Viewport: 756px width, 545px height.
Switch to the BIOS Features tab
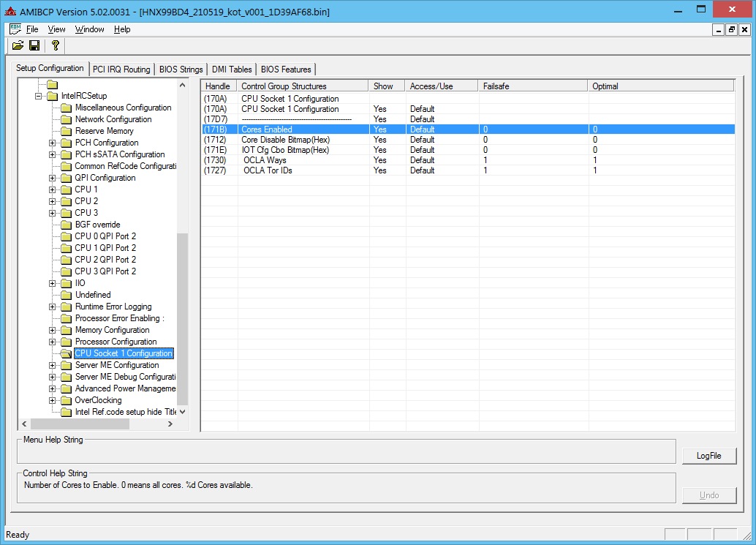(286, 69)
